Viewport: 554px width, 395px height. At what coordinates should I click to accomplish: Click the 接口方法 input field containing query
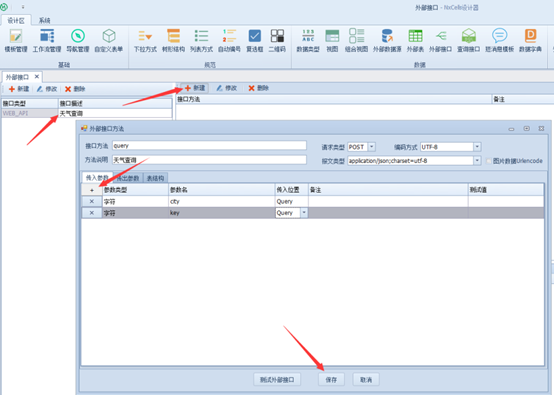point(209,146)
